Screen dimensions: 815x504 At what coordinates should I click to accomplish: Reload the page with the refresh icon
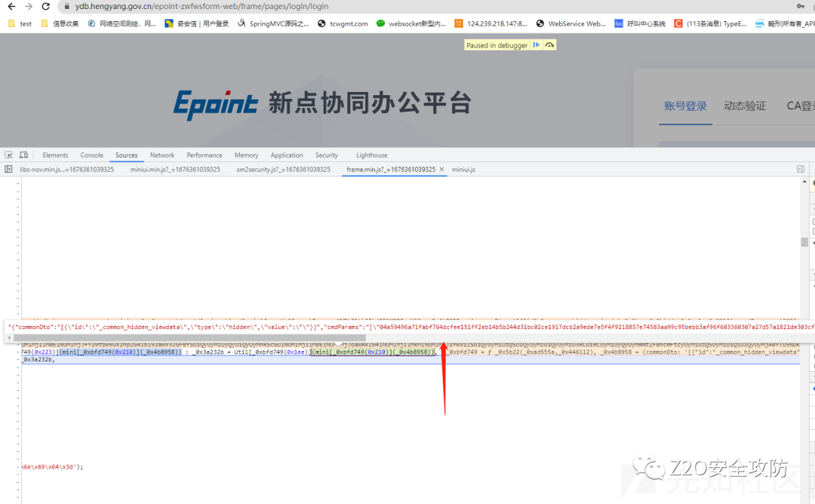click(x=46, y=6)
